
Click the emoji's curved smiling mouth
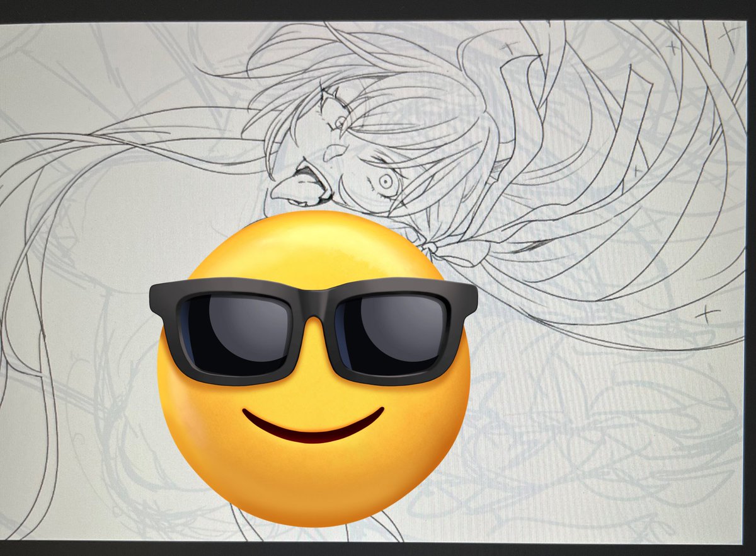click(313, 425)
